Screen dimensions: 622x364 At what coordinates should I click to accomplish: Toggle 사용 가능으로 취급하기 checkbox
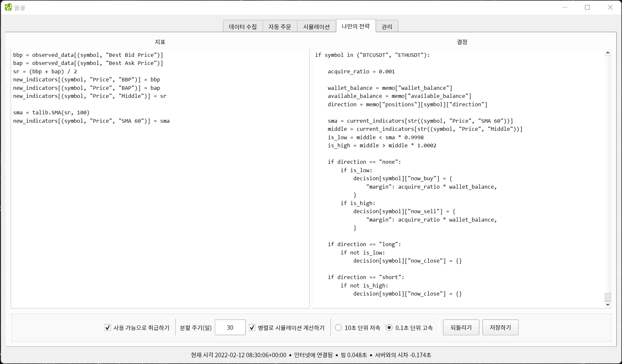pos(108,328)
